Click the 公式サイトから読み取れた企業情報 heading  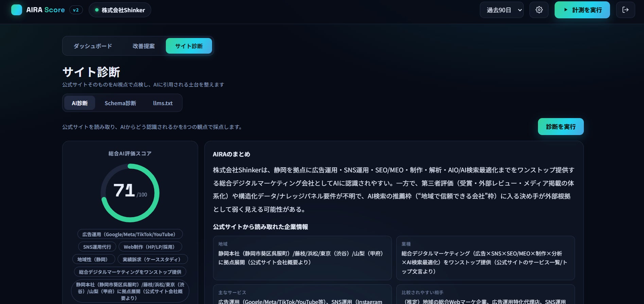[260, 227]
